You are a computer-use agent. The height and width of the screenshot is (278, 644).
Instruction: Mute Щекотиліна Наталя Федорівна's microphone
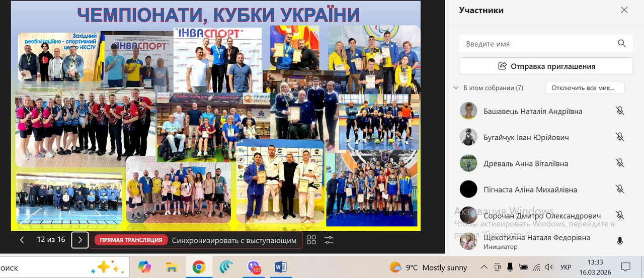(620, 241)
